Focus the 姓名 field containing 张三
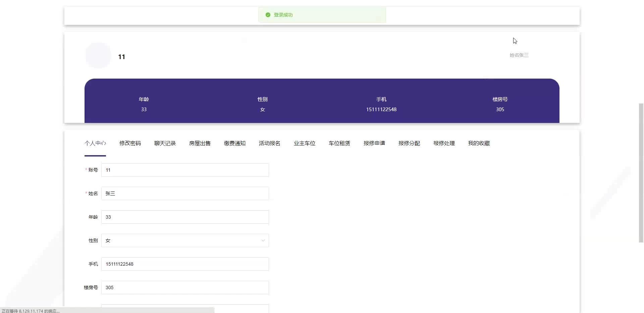The height and width of the screenshot is (313, 644). [x=185, y=193]
